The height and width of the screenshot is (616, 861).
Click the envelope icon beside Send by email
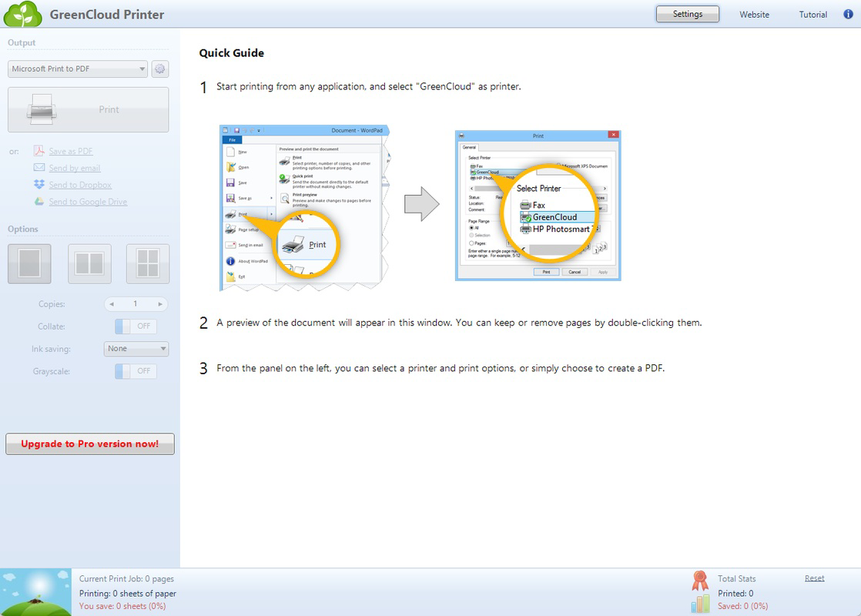[x=39, y=167]
